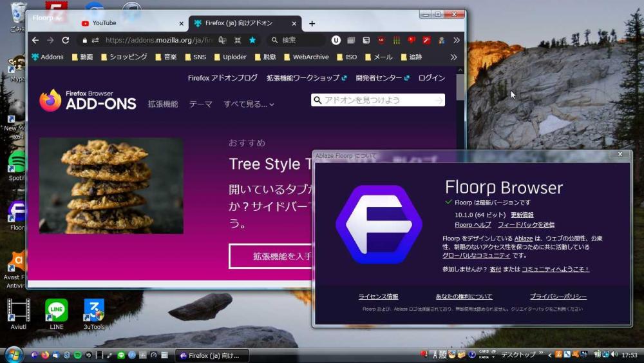Show hidden tray icons arrow
This screenshot has width=644, height=363.
pyautogui.click(x=549, y=355)
